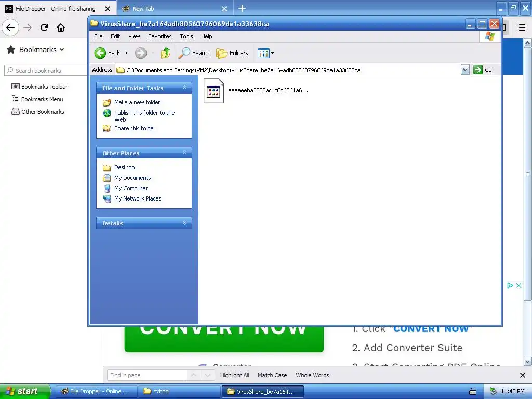Click Make a new folder
The height and width of the screenshot is (399, 532).
tap(137, 102)
